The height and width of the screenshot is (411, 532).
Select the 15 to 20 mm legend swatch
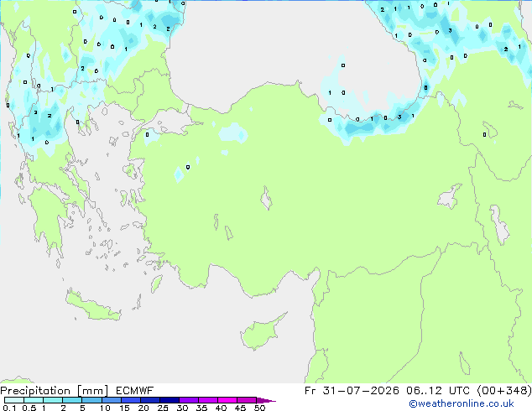tap(131, 400)
